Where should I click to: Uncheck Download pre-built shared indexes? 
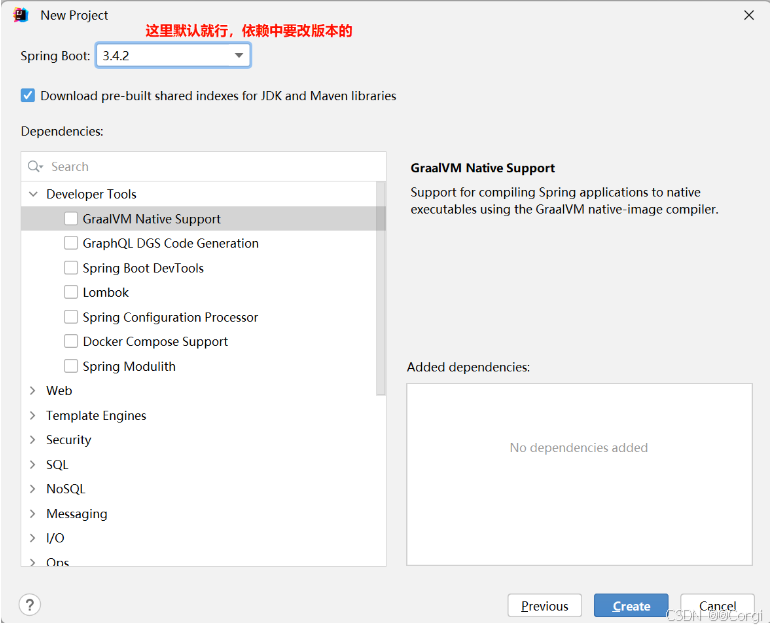(x=28, y=95)
